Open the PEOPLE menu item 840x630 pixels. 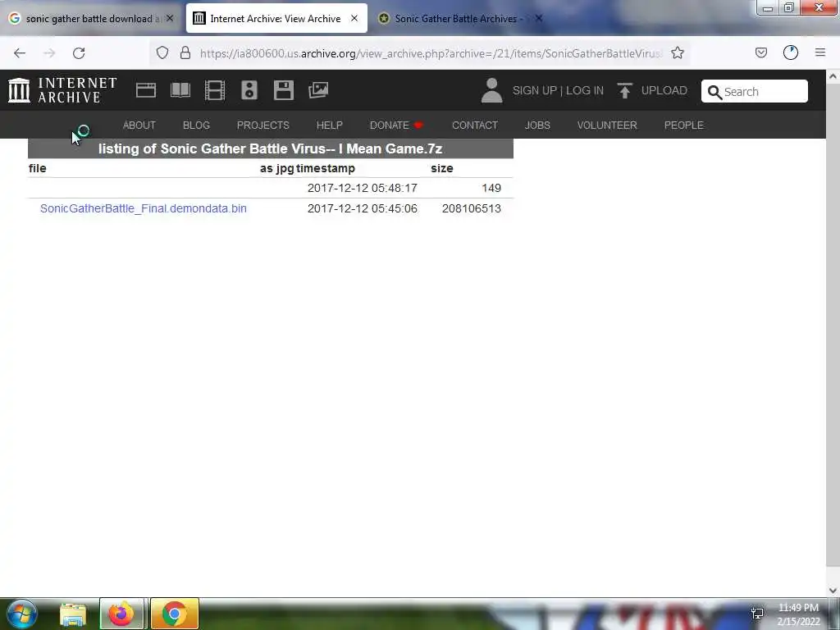[x=683, y=126]
